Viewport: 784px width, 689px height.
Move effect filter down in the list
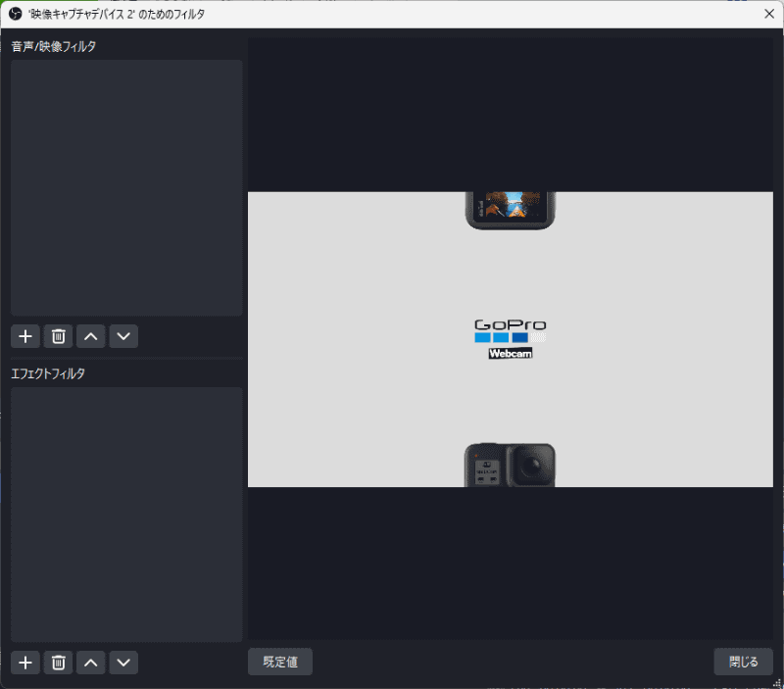(123, 663)
